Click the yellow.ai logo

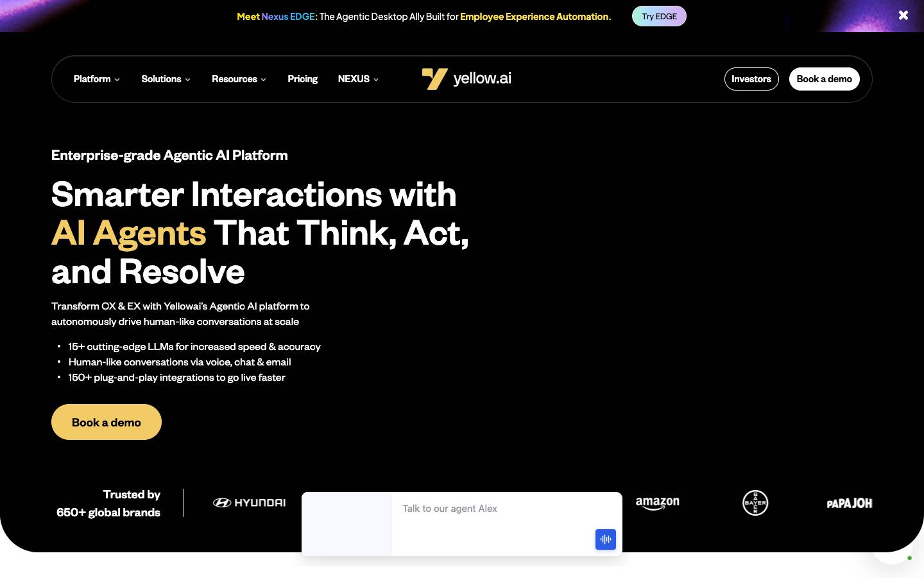[x=466, y=79]
